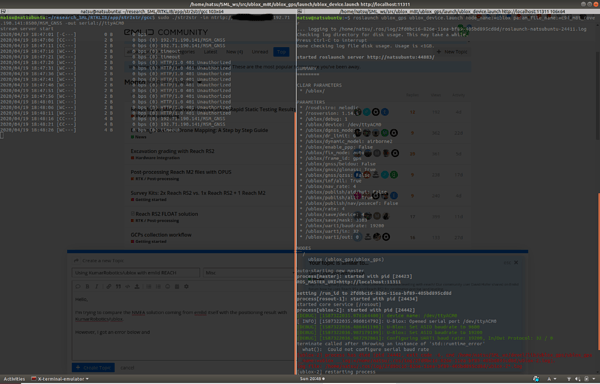Screen dimensions: 600x384
Task: Click the Create Topic button
Action: (x=93, y=368)
